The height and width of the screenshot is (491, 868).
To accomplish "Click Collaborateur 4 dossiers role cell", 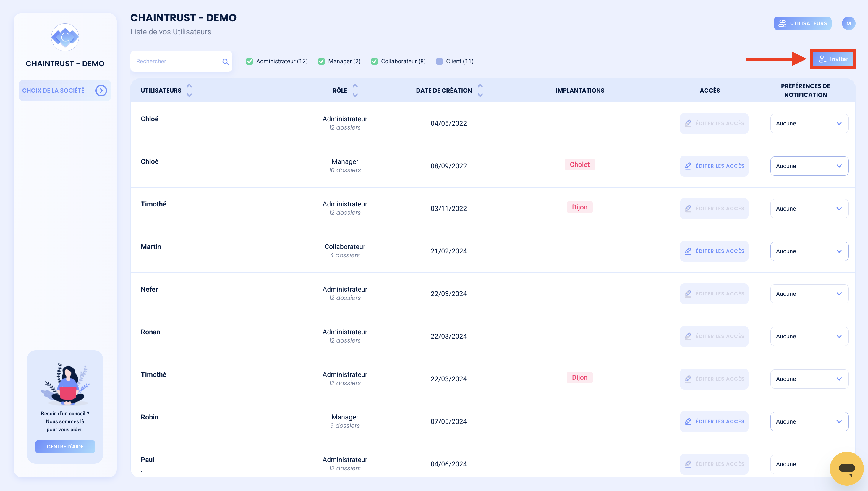I will 345,251.
